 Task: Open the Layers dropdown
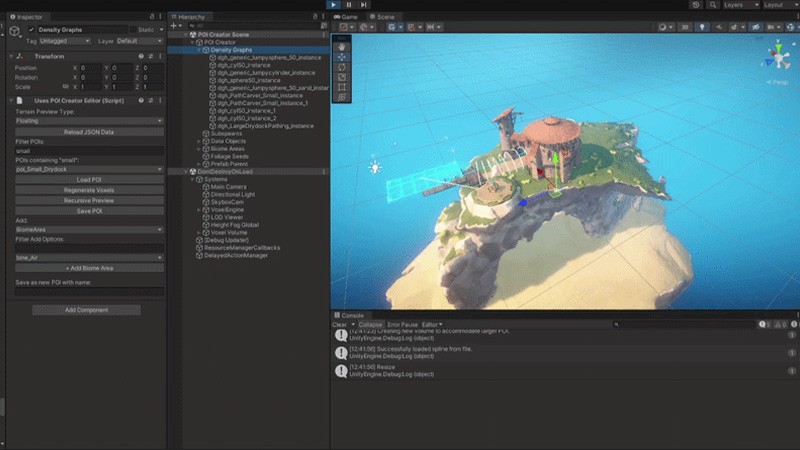738,5
